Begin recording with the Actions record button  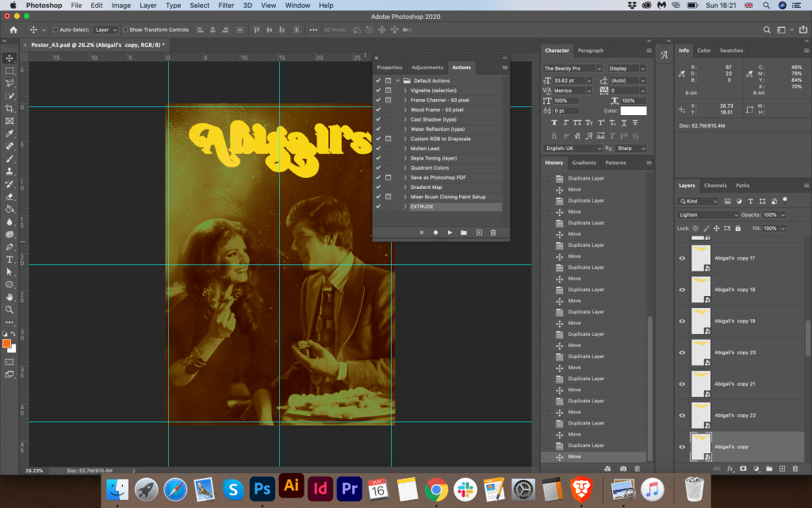(435, 233)
